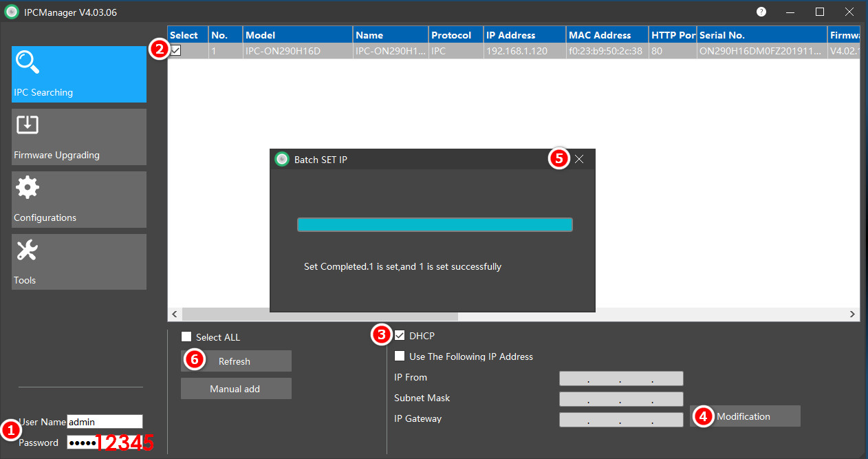This screenshot has width=868, height=459.
Task: Open the Configurations panel
Action: (79, 200)
